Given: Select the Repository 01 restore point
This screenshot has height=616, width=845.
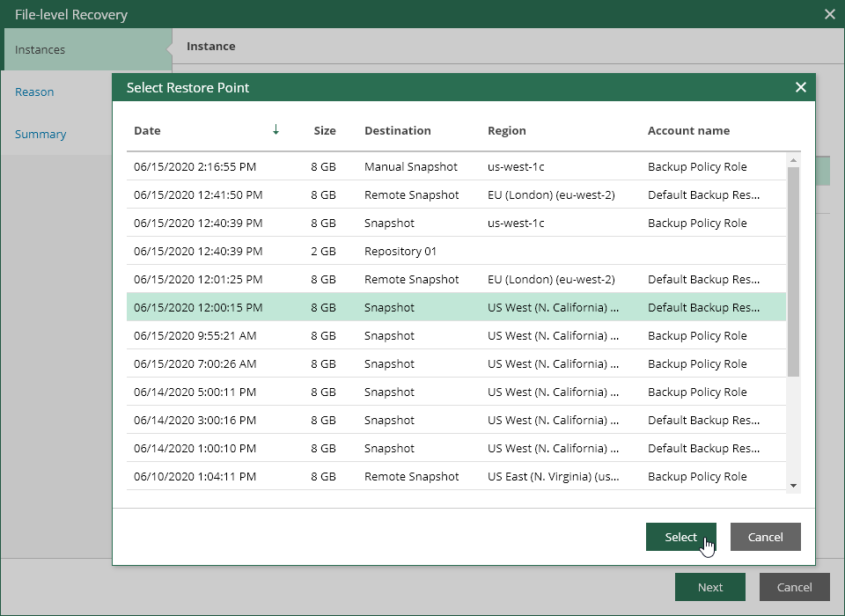Looking at the screenshot, I should [456, 251].
